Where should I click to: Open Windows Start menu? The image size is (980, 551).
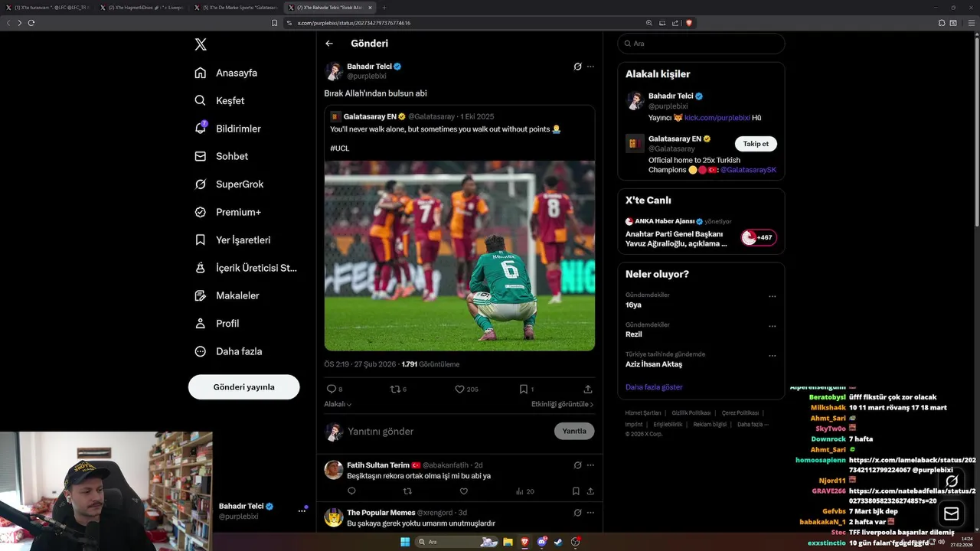[404, 542]
